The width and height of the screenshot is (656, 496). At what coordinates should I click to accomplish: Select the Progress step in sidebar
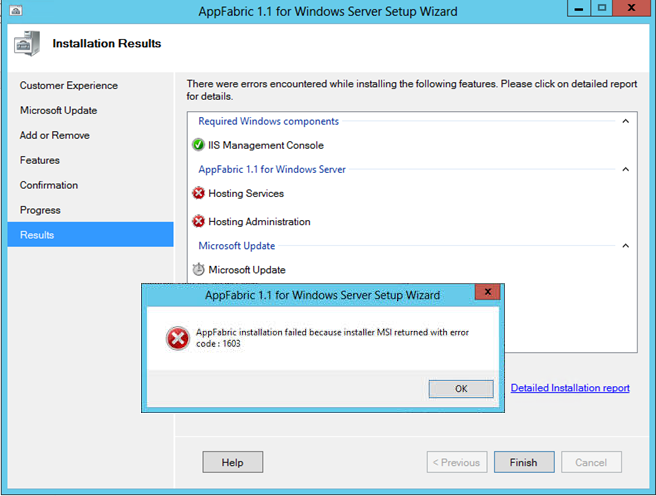point(40,210)
